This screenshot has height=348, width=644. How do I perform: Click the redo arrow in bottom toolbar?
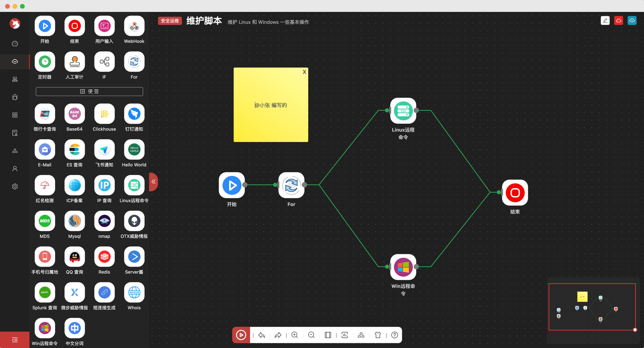coord(278,335)
